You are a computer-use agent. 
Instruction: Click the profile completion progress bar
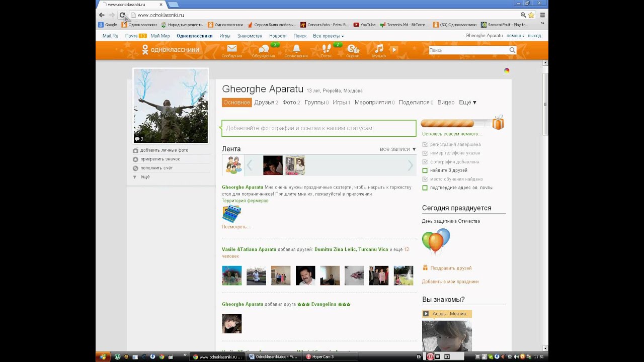point(456,123)
